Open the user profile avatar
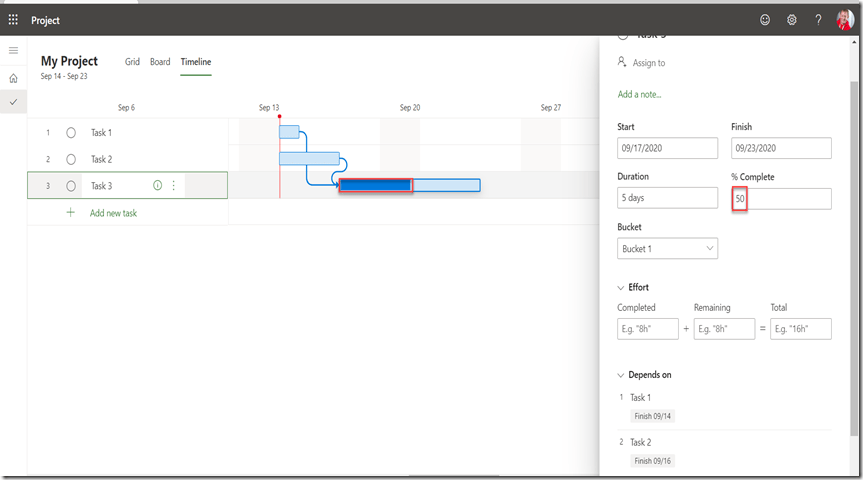Viewport: 863px width, 480px height. click(x=845, y=20)
